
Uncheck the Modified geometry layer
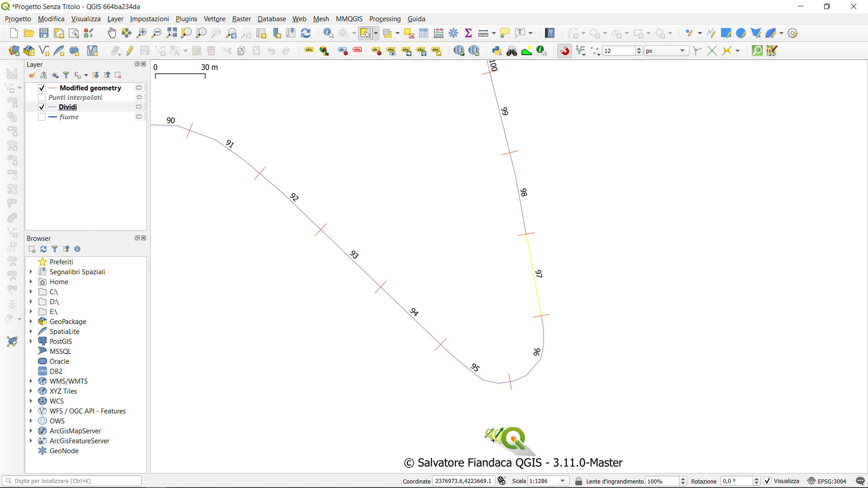pyautogui.click(x=42, y=88)
